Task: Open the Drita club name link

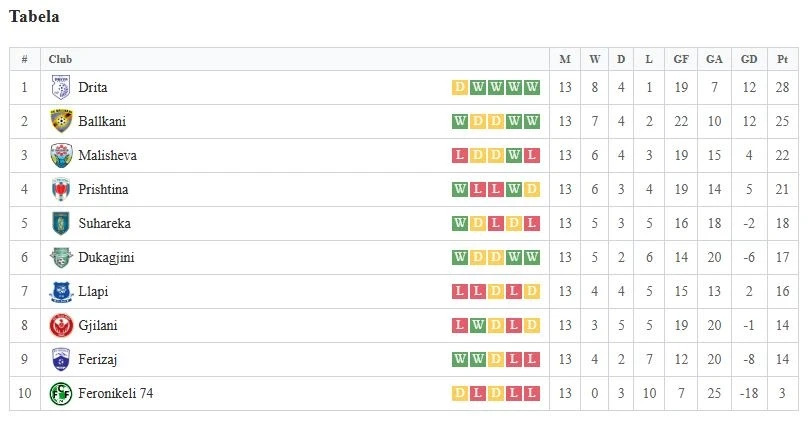Action: click(93, 87)
